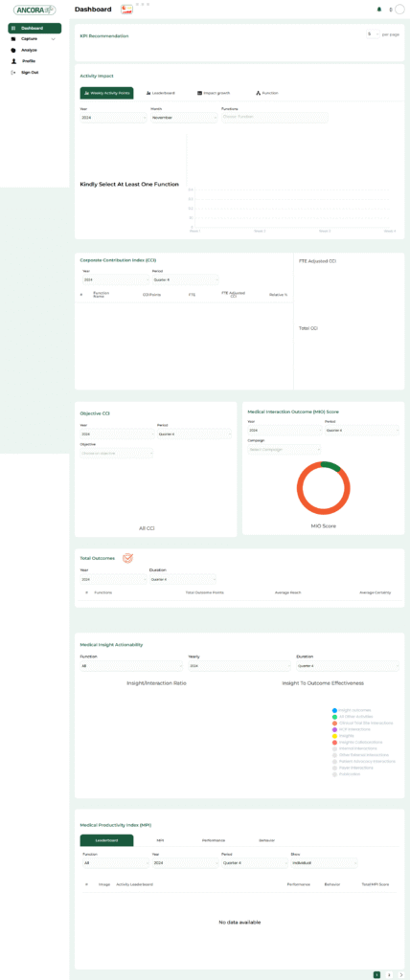Sign out using the sidebar

(x=30, y=73)
